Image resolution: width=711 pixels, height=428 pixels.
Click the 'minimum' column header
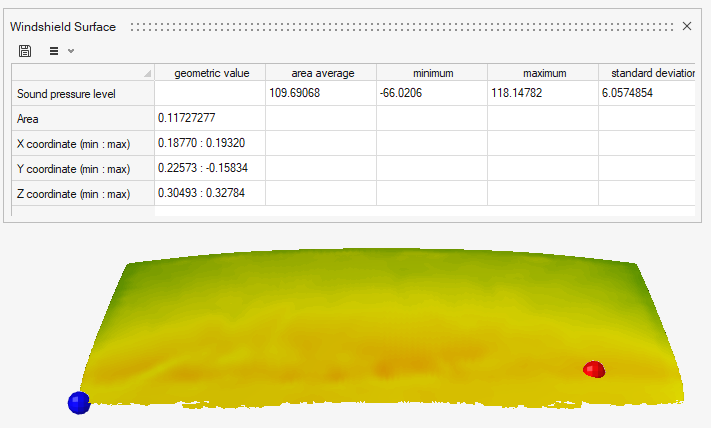432,73
